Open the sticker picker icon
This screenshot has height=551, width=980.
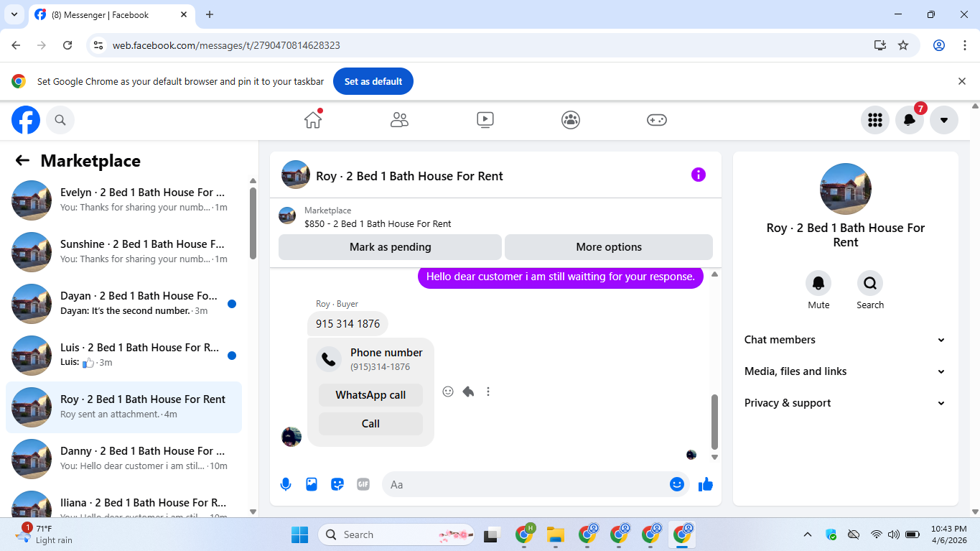337,484
